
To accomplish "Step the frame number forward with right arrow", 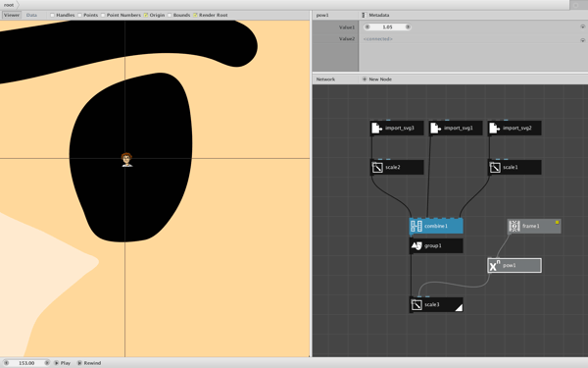I will [47, 363].
